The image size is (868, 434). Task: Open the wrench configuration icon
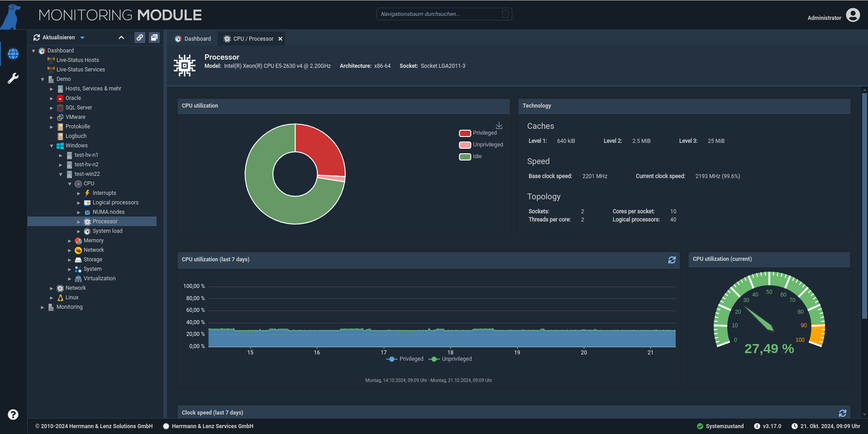(x=13, y=78)
